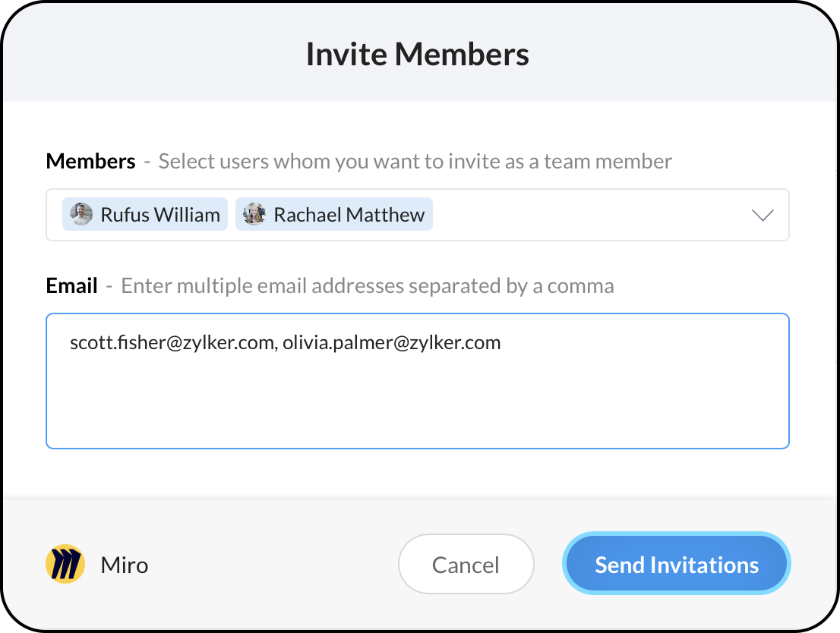Click the Miro app name label
840x633 pixels.
pyautogui.click(x=125, y=565)
